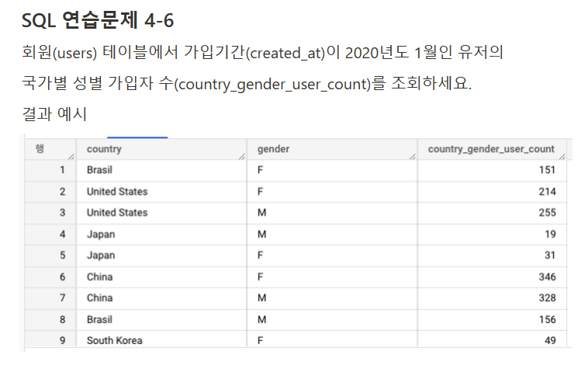Click the country_gender_user_count column header
This screenshot has height=375, width=588.
click(x=491, y=149)
